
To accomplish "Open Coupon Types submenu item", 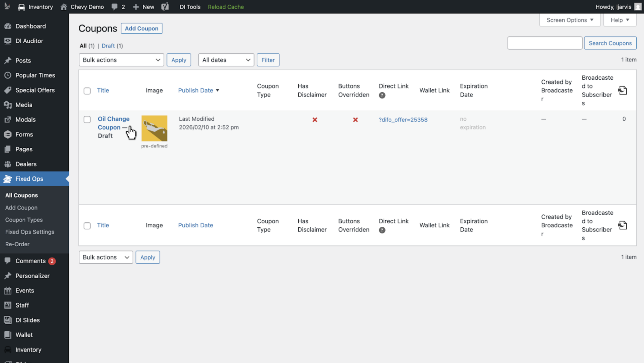I will pyautogui.click(x=24, y=220).
